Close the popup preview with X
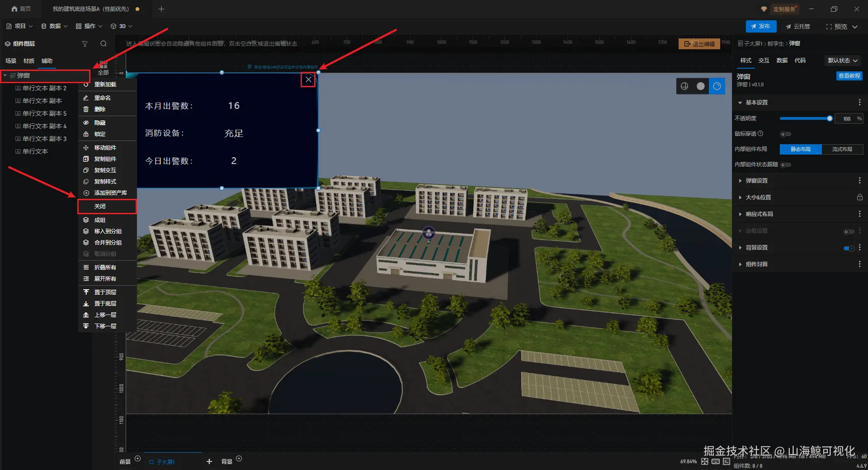The width and height of the screenshot is (868, 470). click(308, 80)
